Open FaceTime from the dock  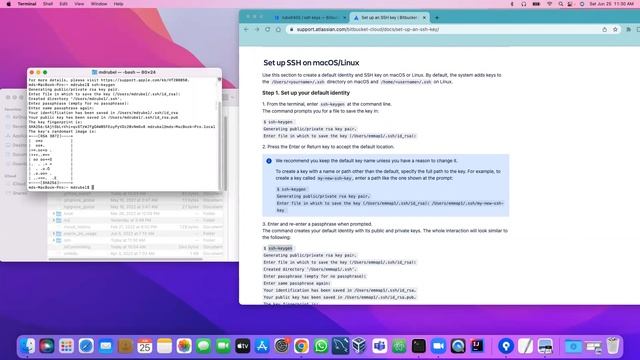[223, 346]
